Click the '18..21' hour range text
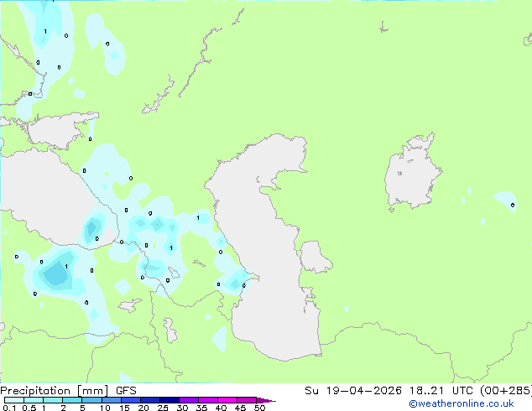The height and width of the screenshot is (411, 532). coord(426,391)
